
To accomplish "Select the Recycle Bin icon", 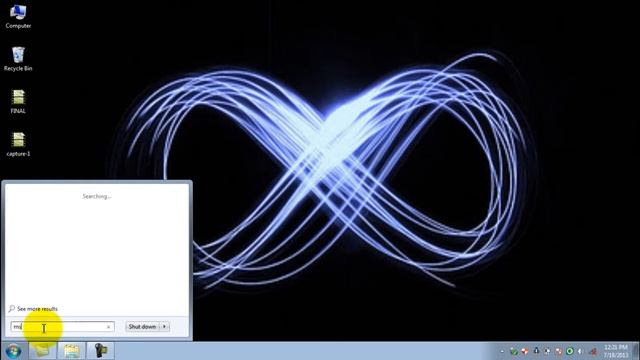I will 18,59.
